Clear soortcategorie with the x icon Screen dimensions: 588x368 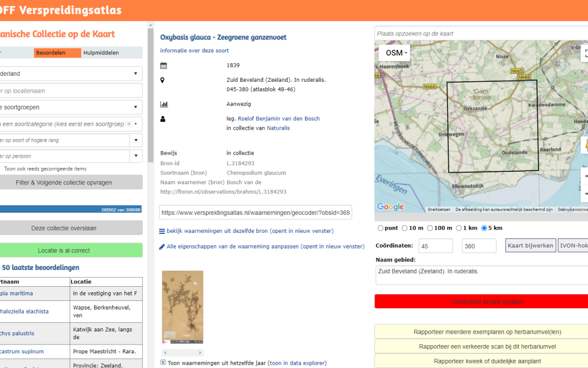(128, 124)
